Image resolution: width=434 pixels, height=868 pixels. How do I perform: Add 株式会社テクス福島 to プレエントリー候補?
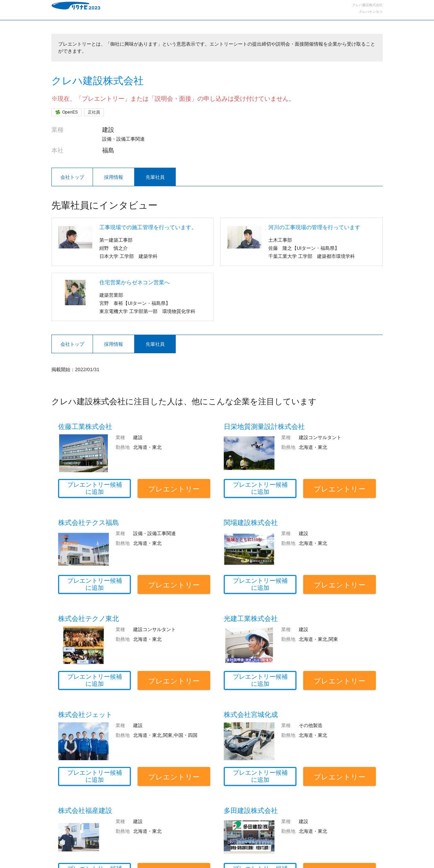pos(94,584)
